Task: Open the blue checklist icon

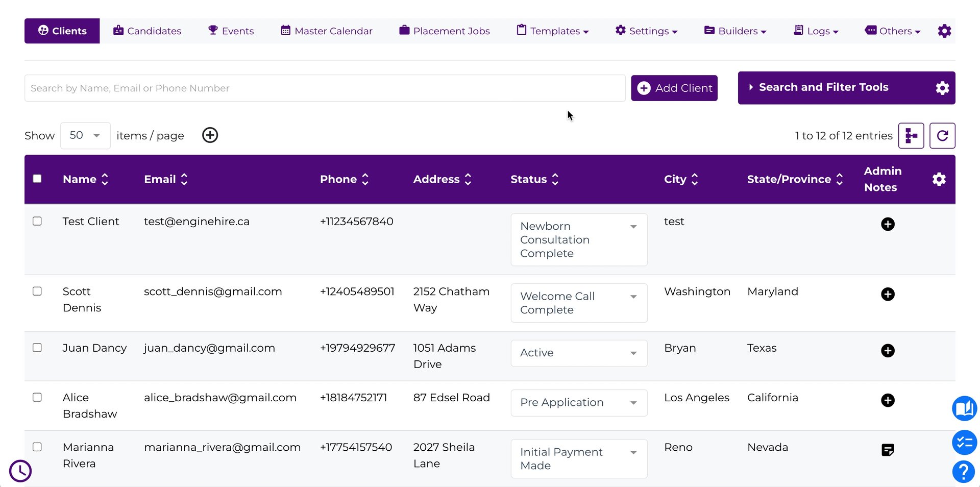Action: (964, 442)
